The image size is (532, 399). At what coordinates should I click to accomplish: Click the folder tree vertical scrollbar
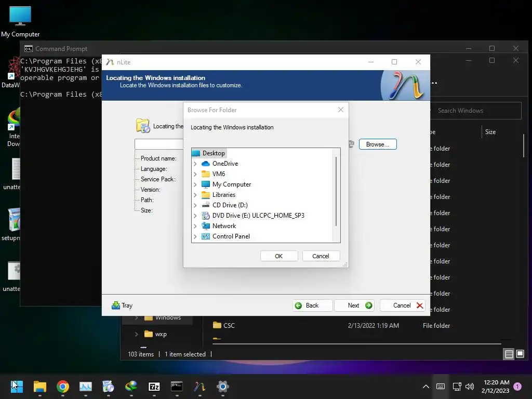point(336,192)
